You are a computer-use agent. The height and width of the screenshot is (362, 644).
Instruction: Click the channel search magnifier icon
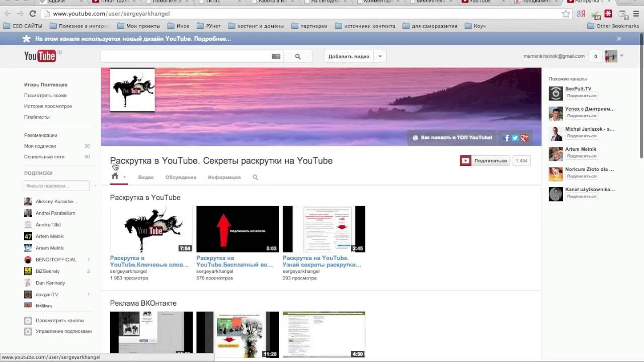coord(255,177)
